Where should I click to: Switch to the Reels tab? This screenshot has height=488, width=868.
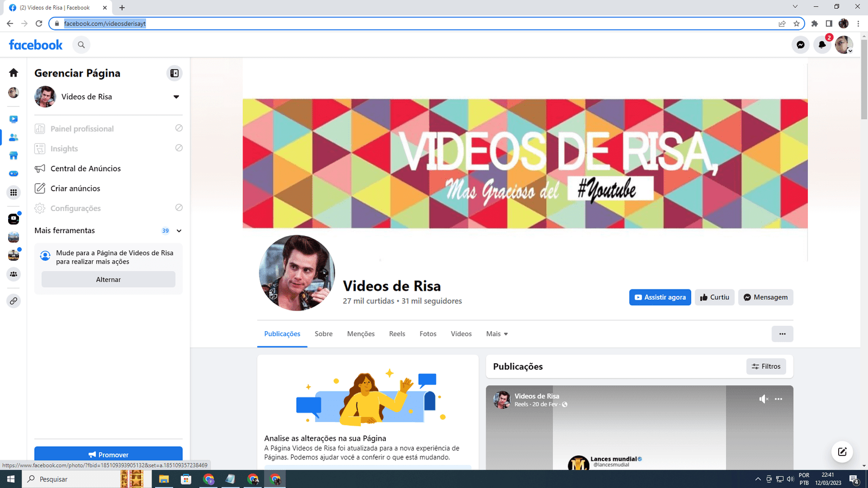coord(397,334)
